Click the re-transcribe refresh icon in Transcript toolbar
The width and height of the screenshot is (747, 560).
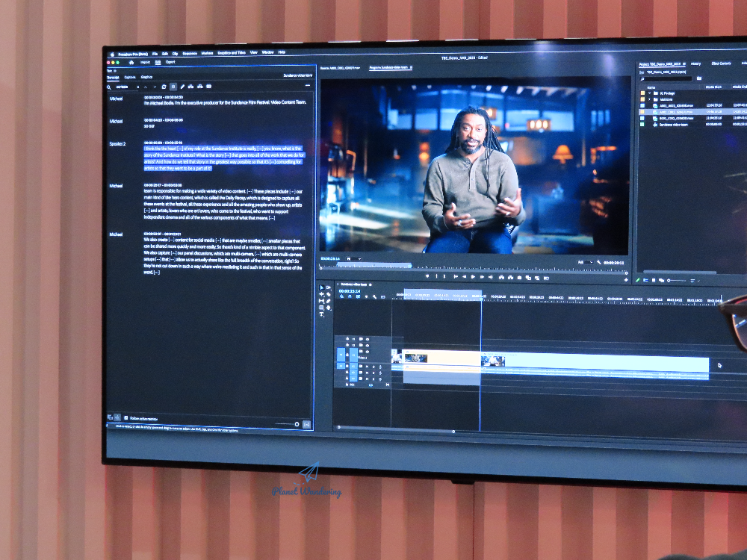coord(164,87)
